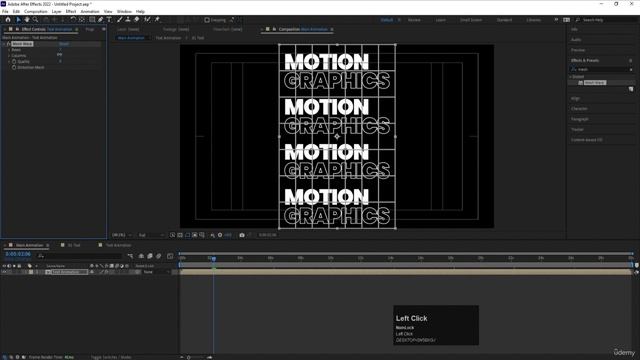Toggle the Snapping checkbox
This screenshot has height=360, width=640.
pos(207,20)
